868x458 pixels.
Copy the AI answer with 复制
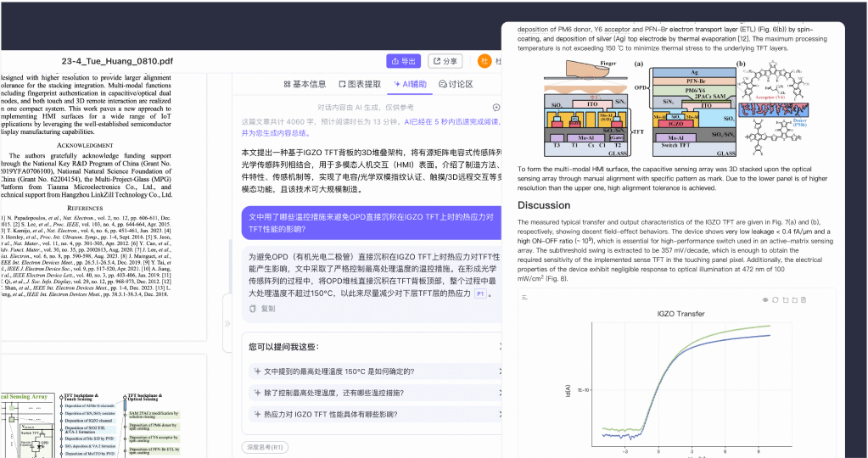[x=262, y=309]
